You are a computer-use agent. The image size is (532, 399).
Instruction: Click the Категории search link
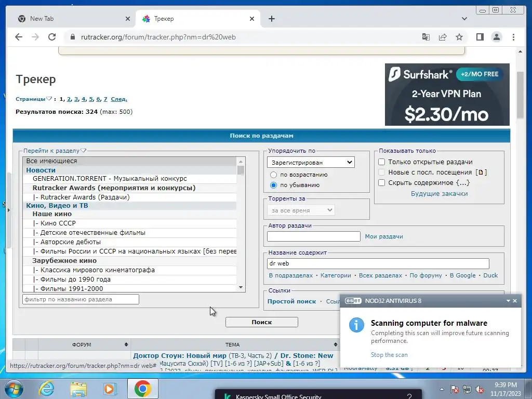[x=336, y=275]
